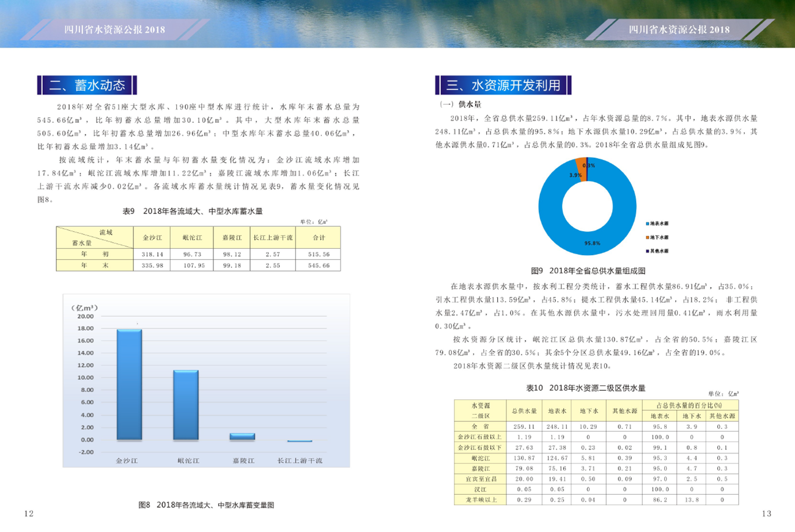Click the subsection label (一) 供水量
The height and width of the screenshot is (532, 795).
click(x=461, y=105)
